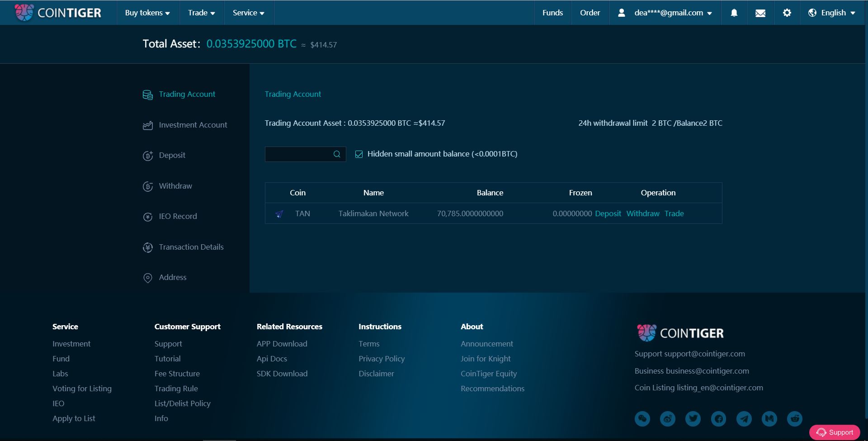The height and width of the screenshot is (441, 868).
Task: Click Trade link in TAN row
Action: (674, 213)
